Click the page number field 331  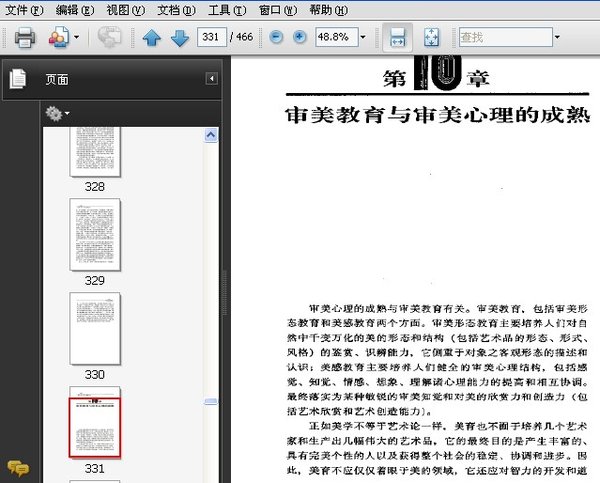click(212, 37)
